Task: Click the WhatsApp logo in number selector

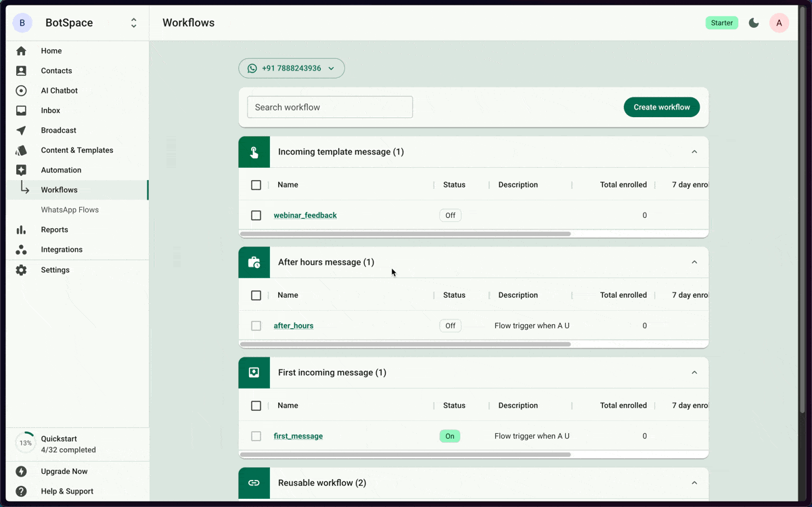Action: point(252,68)
